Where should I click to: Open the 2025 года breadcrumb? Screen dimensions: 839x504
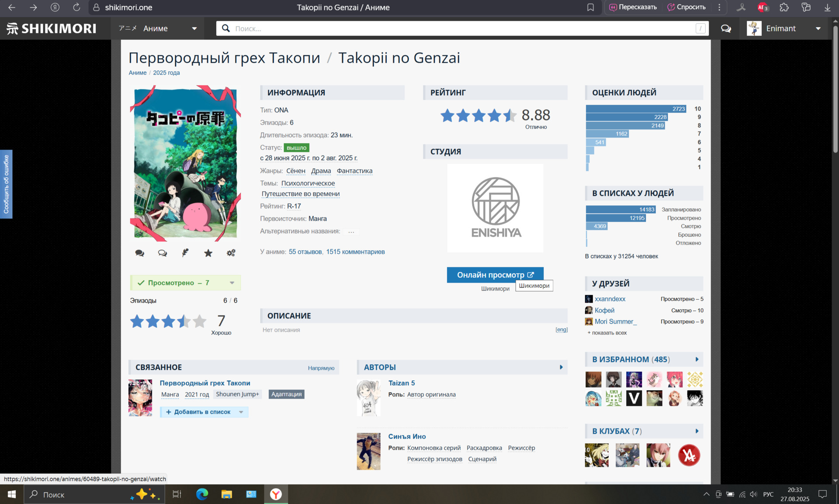tap(166, 73)
